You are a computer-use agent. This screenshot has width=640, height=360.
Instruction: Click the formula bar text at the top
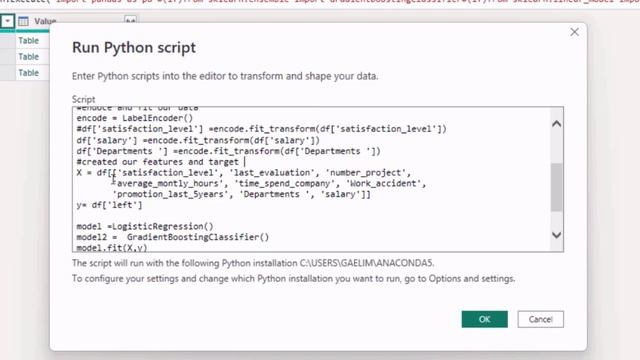[320, 2]
